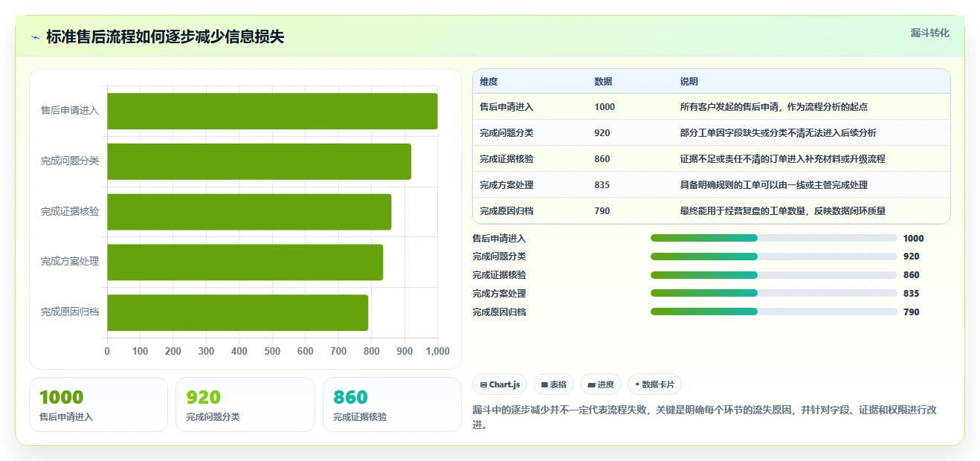Click table cell 完成问题分类
This screenshot has height=461, width=980.
point(506,133)
